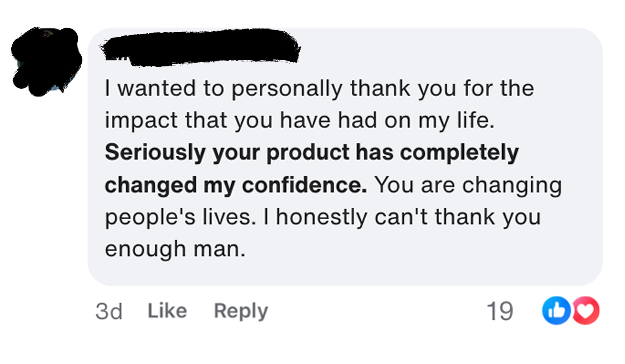Click the bold word "product"

(308, 153)
